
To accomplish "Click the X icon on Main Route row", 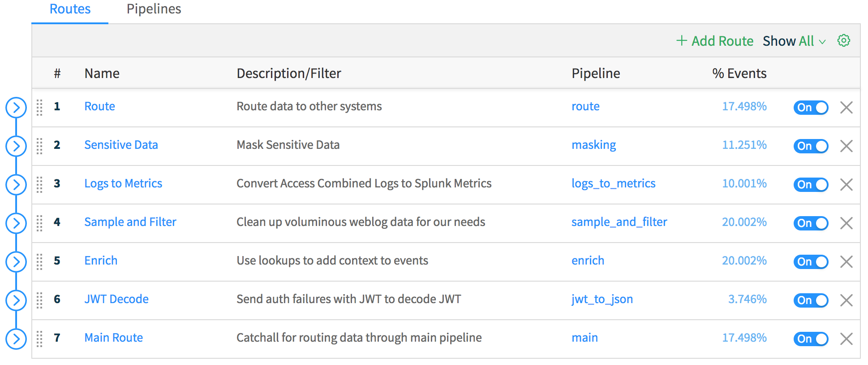I will point(846,339).
